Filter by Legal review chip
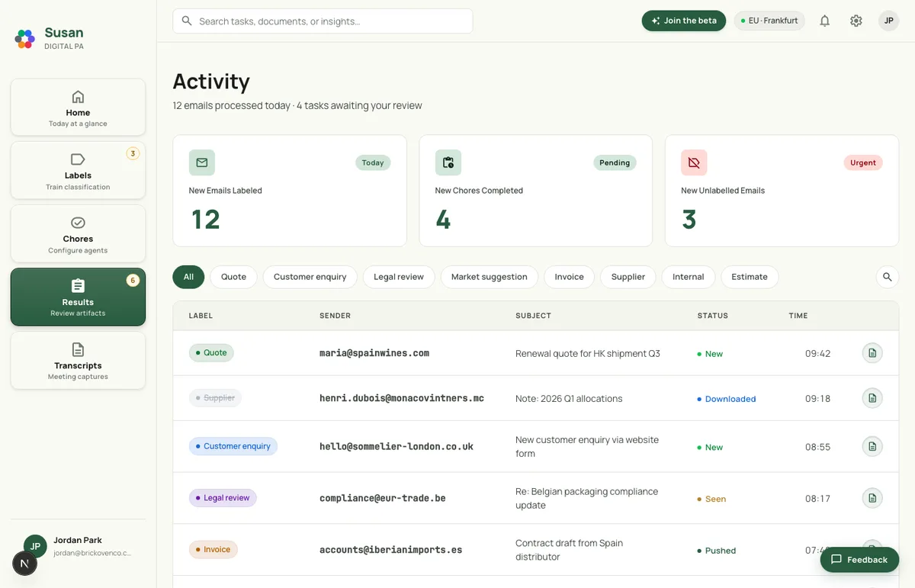This screenshot has width=915, height=588. [x=399, y=277]
